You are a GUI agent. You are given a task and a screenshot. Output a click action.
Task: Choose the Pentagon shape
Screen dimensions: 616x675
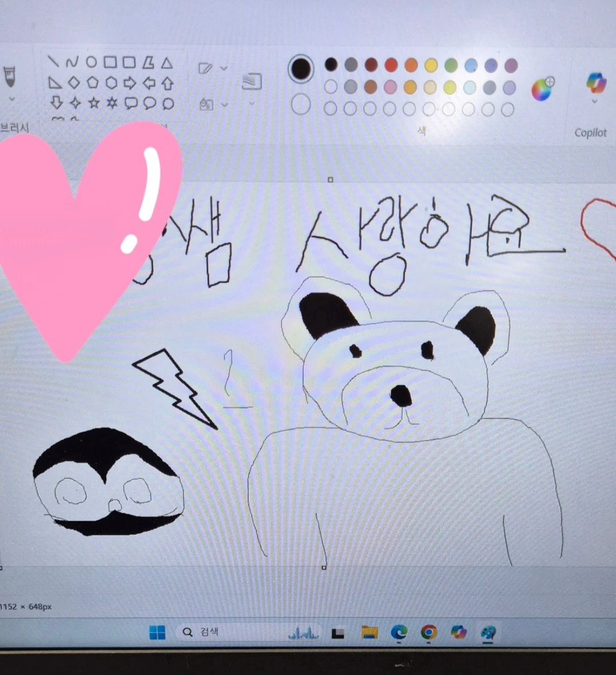click(x=92, y=82)
